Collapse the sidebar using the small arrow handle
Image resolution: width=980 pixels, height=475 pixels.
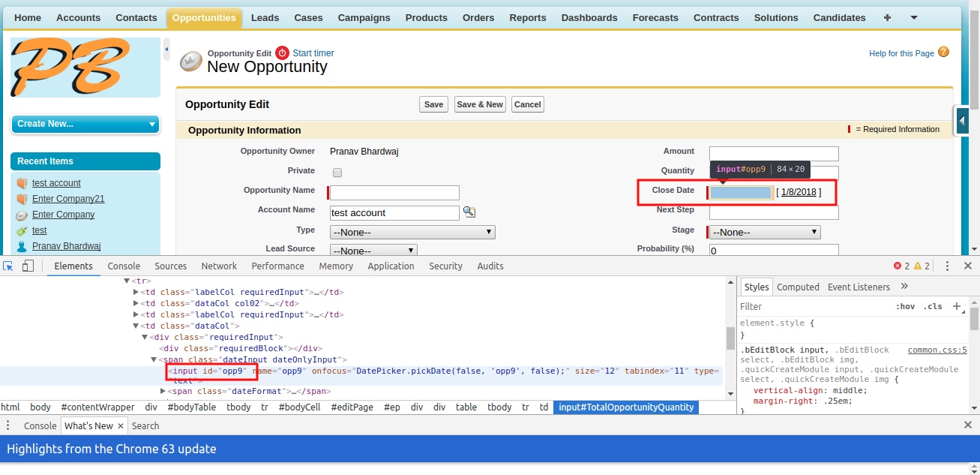[166, 50]
